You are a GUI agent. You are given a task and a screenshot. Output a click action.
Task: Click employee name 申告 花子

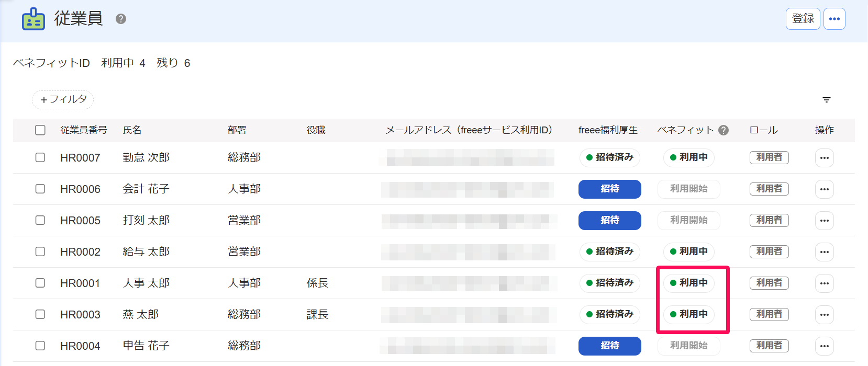pos(146,346)
